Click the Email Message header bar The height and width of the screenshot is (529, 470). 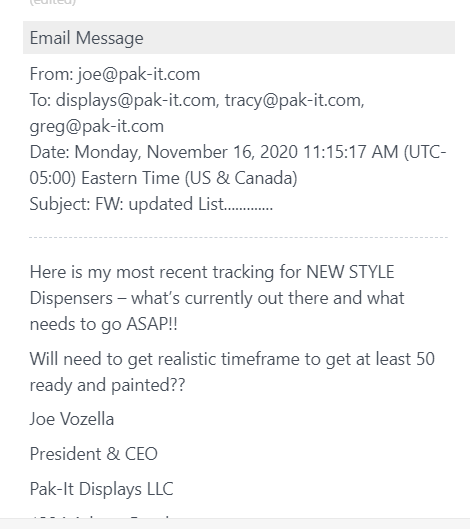tap(239, 37)
